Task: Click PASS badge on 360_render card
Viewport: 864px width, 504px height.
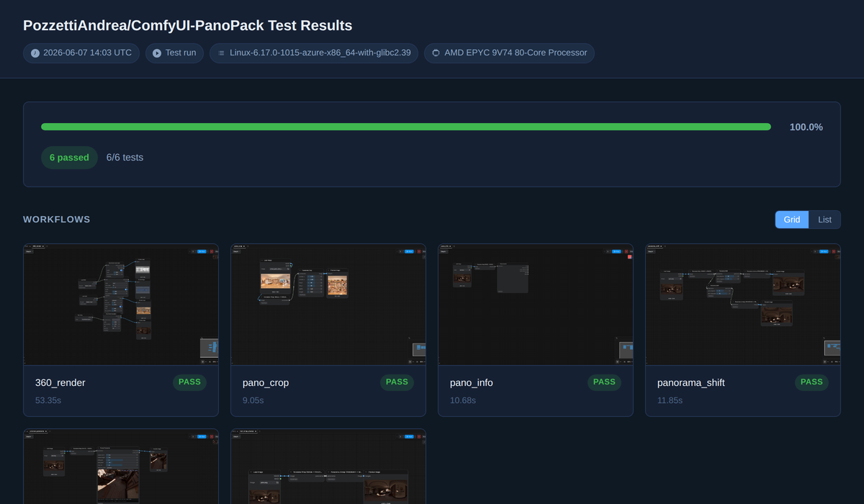Action: coord(189,382)
